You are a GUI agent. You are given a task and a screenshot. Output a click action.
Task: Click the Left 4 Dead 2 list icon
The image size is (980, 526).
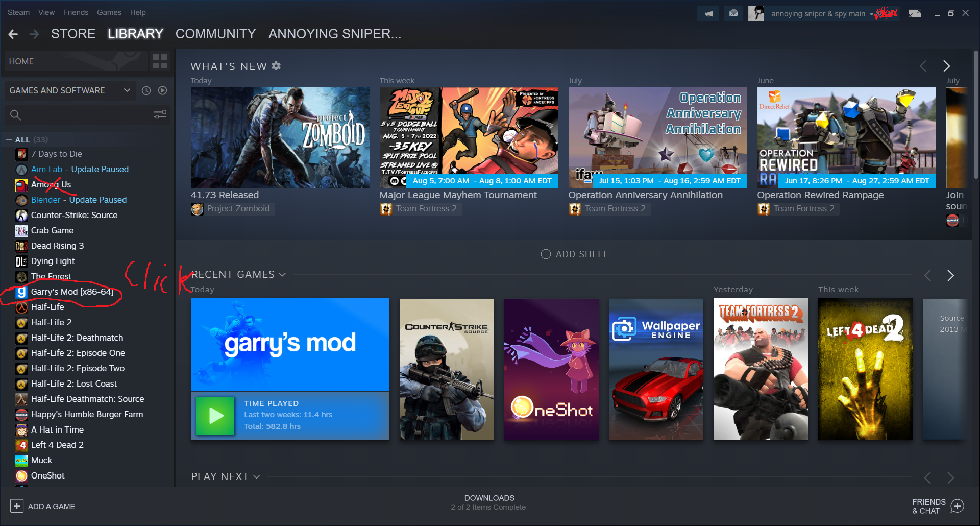[21, 445]
